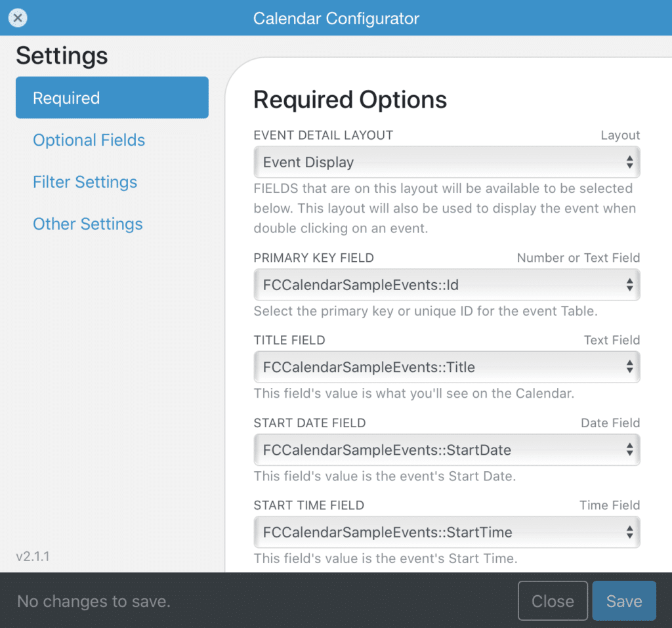
Task: Click the Required Options heading
Action: (x=350, y=100)
